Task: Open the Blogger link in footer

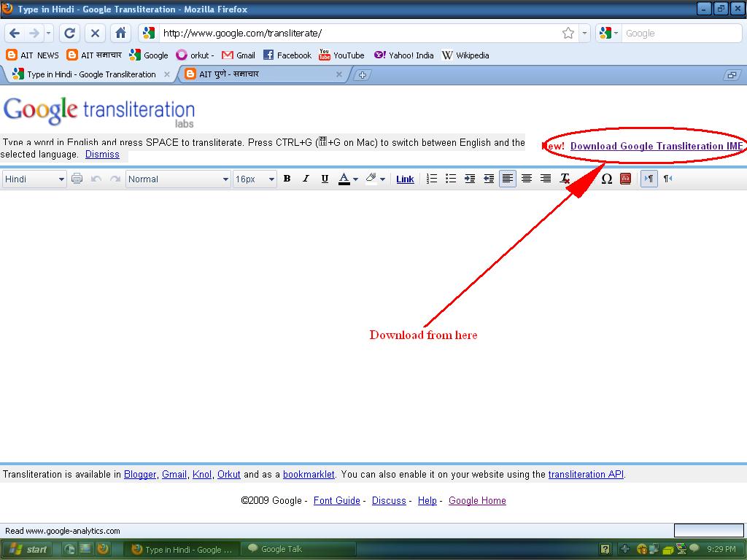Action: (140, 474)
